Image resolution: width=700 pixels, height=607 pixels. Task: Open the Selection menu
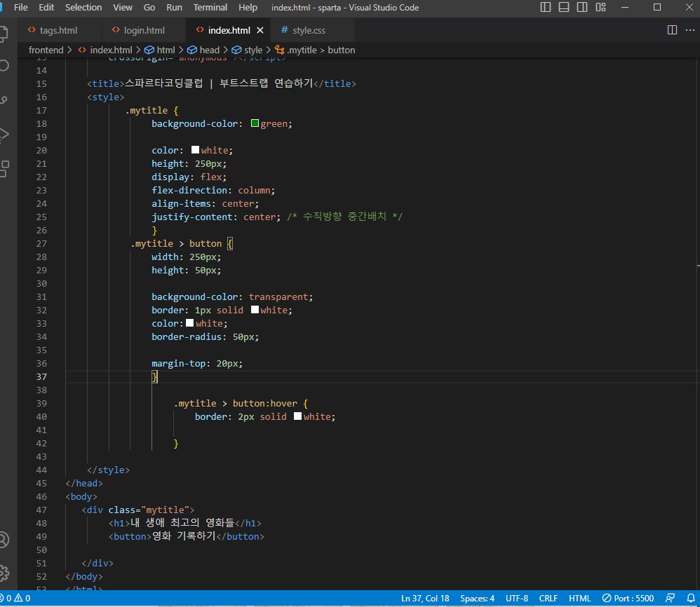tap(83, 7)
